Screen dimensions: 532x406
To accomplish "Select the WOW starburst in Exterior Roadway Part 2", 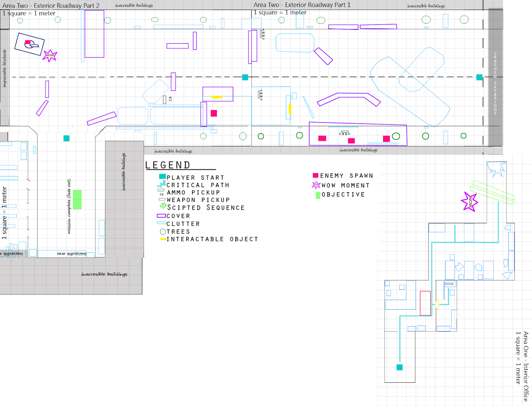I will click(x=50, y=55).
